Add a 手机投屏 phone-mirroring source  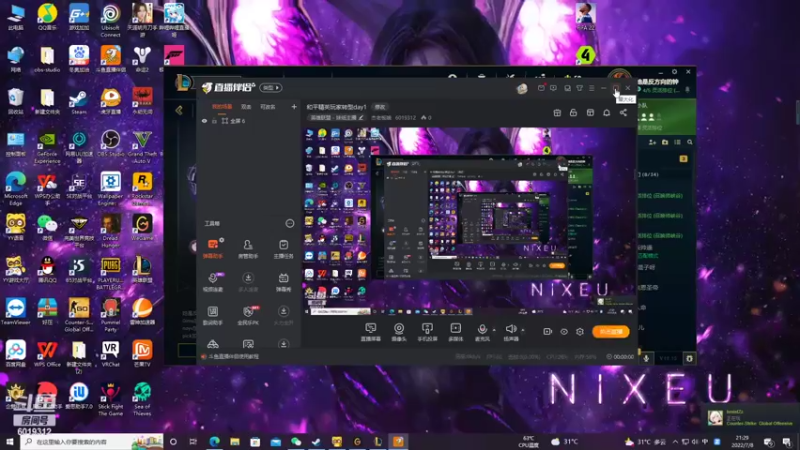(427, 332)
